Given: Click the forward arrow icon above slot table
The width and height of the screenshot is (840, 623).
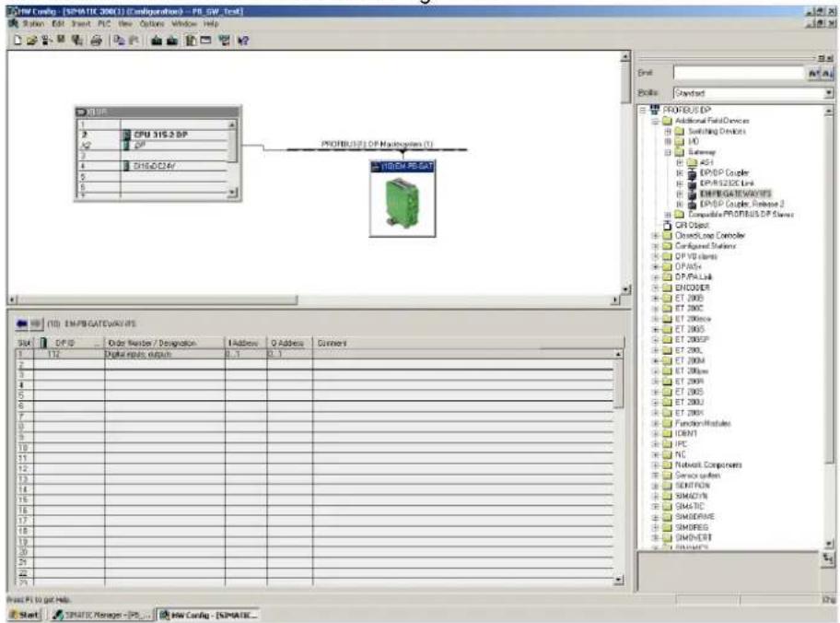Looking at the screenshot, I should point(36,323).
